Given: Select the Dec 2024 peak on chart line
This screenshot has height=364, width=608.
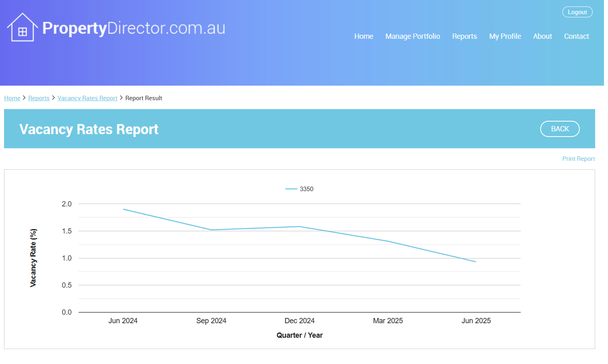Looking at the screenshot, I should (x=299, y=227).
